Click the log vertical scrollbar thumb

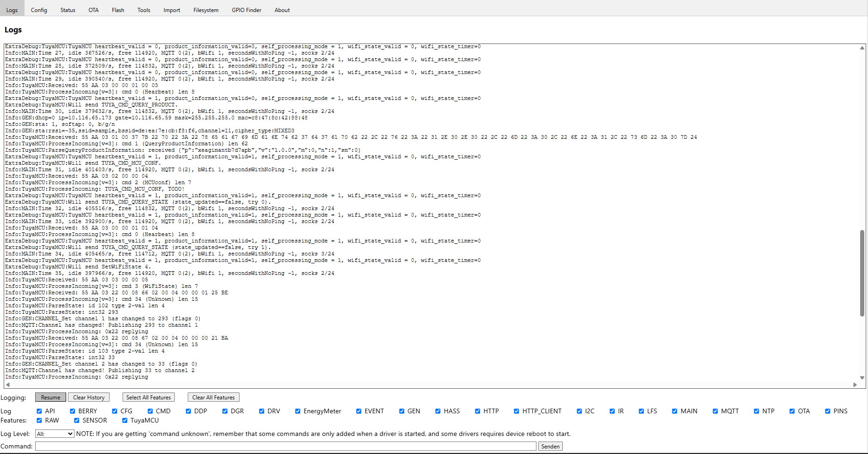(x=862, y=273)
